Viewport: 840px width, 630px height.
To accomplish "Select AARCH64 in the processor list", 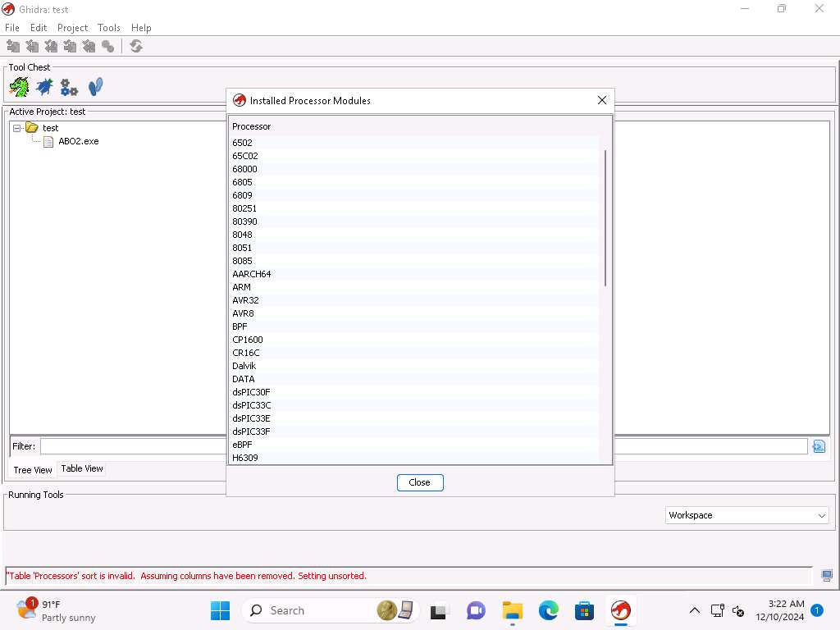I will (x=252, y=274).
